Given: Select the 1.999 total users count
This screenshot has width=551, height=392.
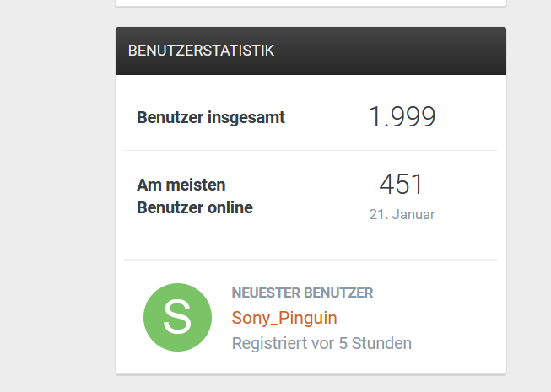Looking at the screenshot, I should [402, 117].
